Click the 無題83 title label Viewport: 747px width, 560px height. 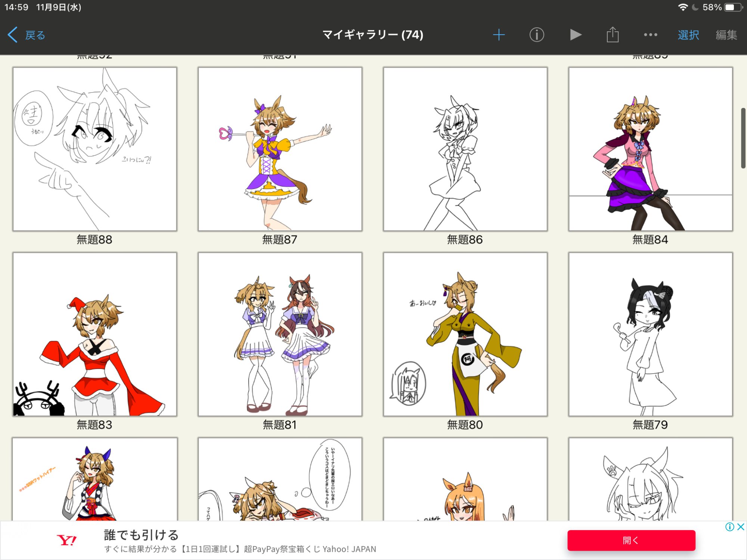pos(94,425)
